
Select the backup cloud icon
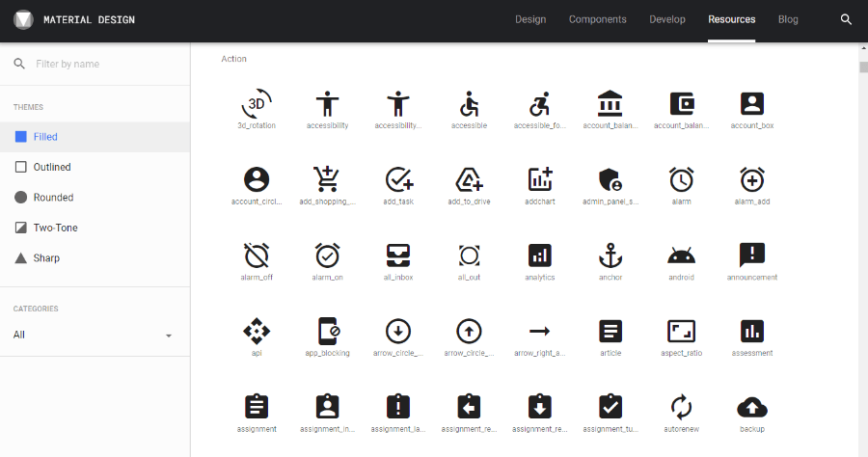[752, 408]
